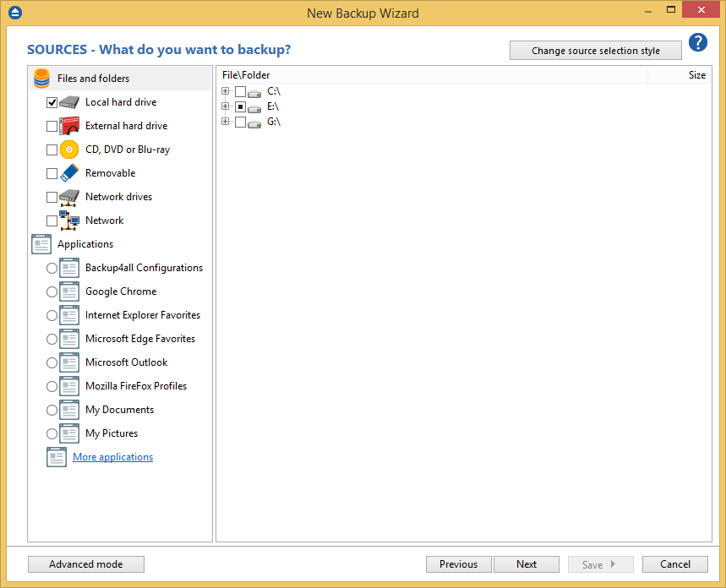Select the Mozilla FireFox Profiles radio button
This screenshot has height=588, width=726.
(52, 386)
